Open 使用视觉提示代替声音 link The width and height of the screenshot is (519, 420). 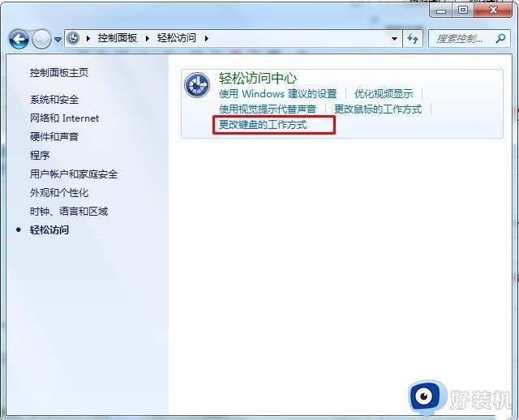click(268, 109)
